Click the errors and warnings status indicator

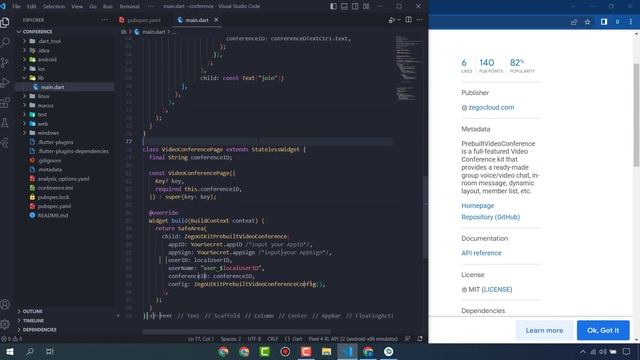click(x=11, y=339)
